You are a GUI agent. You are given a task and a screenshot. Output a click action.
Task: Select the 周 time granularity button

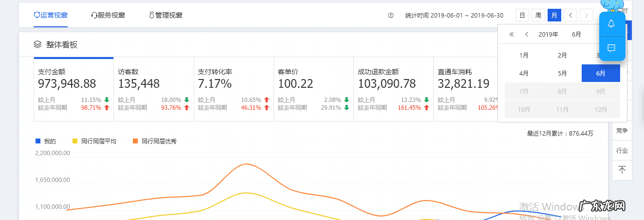[x=538, y=16]
